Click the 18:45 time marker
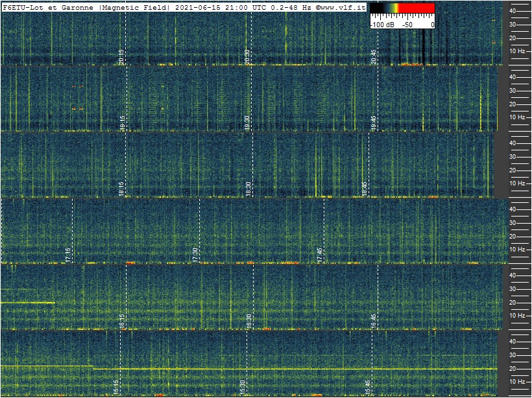 tap(365, 189)
